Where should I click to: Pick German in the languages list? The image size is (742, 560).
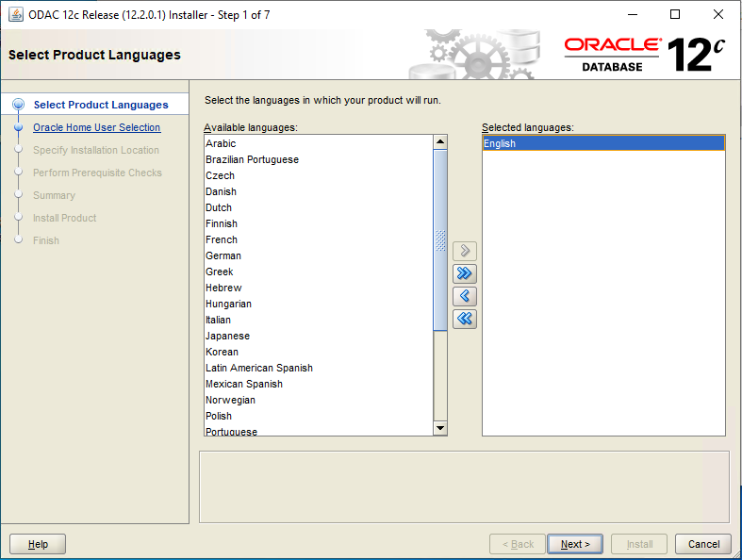[319, 256]
